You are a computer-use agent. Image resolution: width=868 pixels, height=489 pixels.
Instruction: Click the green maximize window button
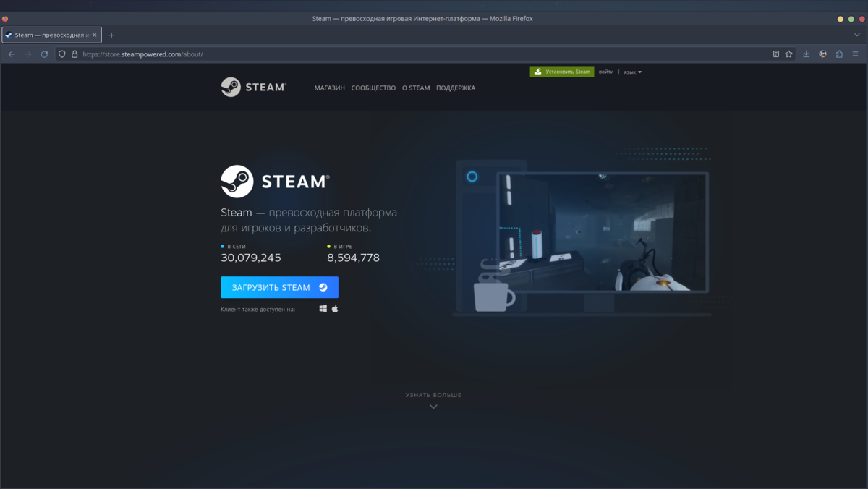(x=851, y=19)
